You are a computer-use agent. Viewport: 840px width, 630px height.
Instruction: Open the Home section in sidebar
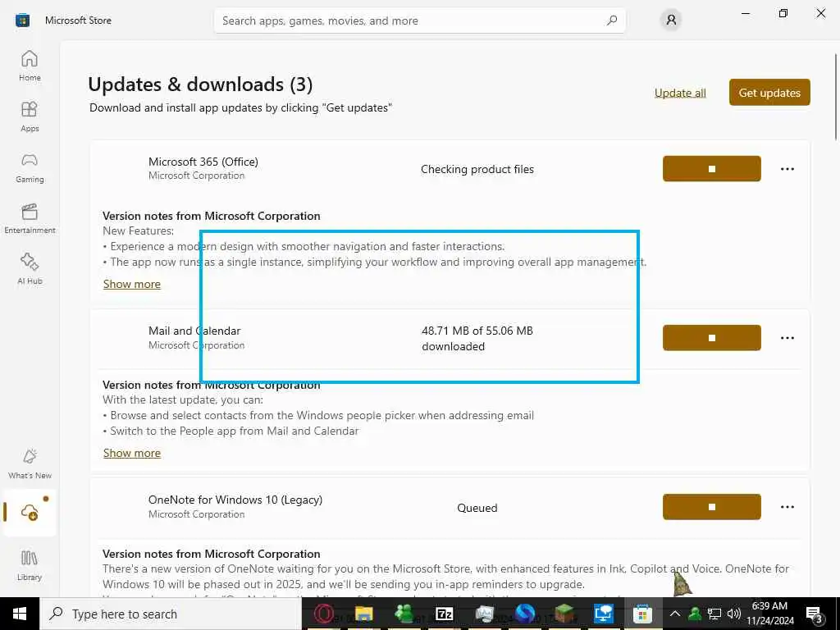pos(30,66)
